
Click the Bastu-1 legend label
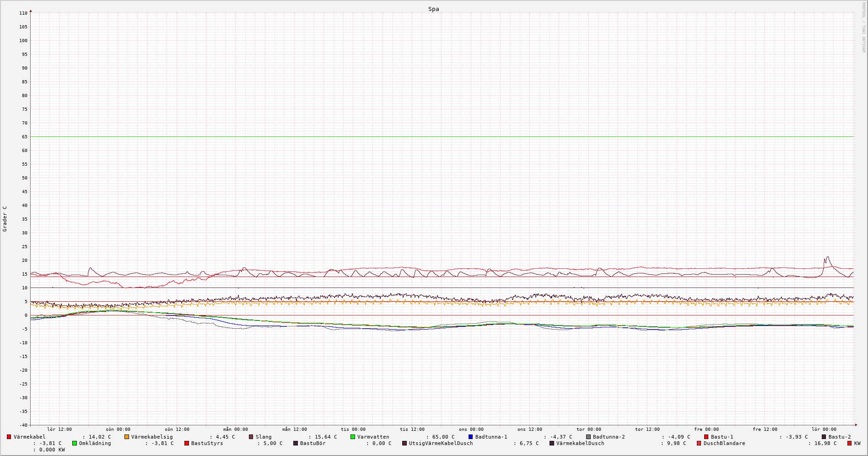722,437
